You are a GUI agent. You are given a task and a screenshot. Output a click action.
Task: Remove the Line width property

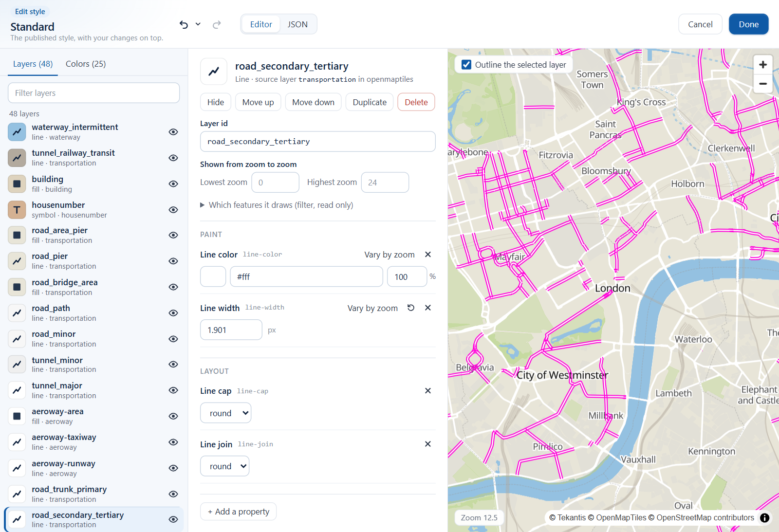[x=428, y=308]
